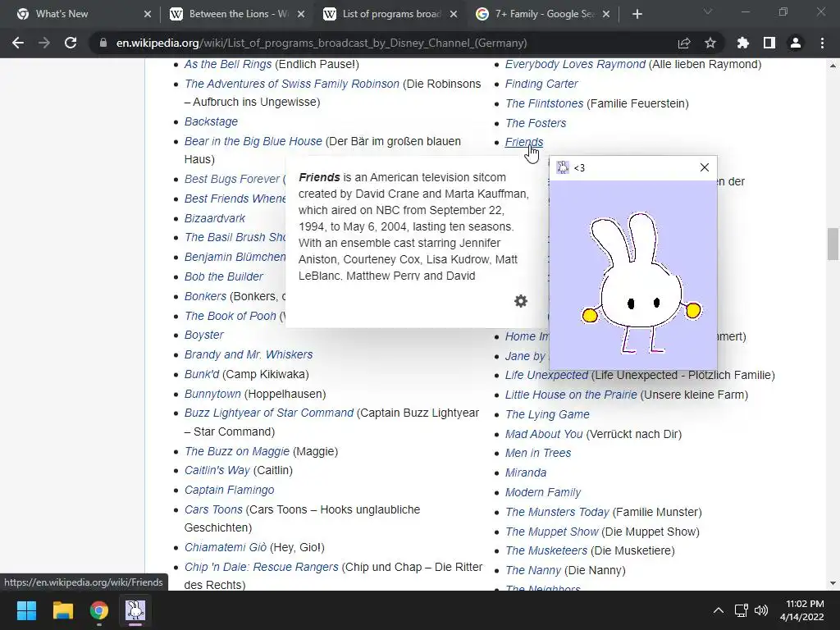Image resolution: width=840 pixels, height=630 pixels.
Task: Open The Buzz on Maggie link
Action: (237, 452)
